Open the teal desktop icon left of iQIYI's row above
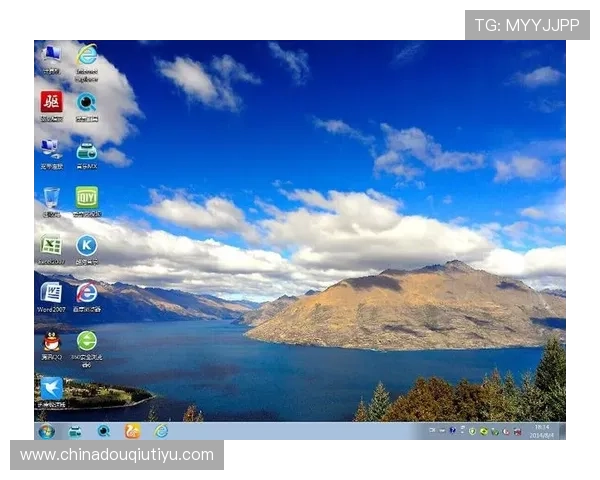The height and width of the screenshot is (480, 600). tap(87, 150)
